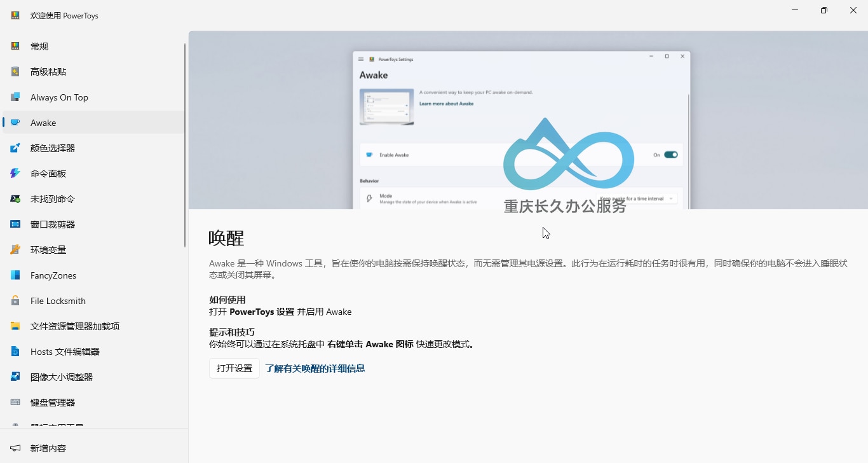Open the 环境变量 text label
This screenshot has height=463, width=868.
[x=48, y=250]
